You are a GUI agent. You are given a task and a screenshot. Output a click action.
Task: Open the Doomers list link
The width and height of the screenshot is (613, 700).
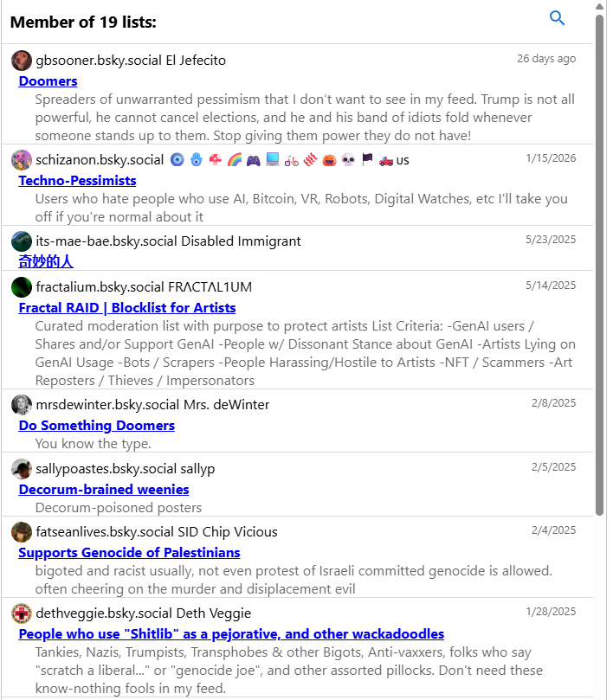[48, 81]
